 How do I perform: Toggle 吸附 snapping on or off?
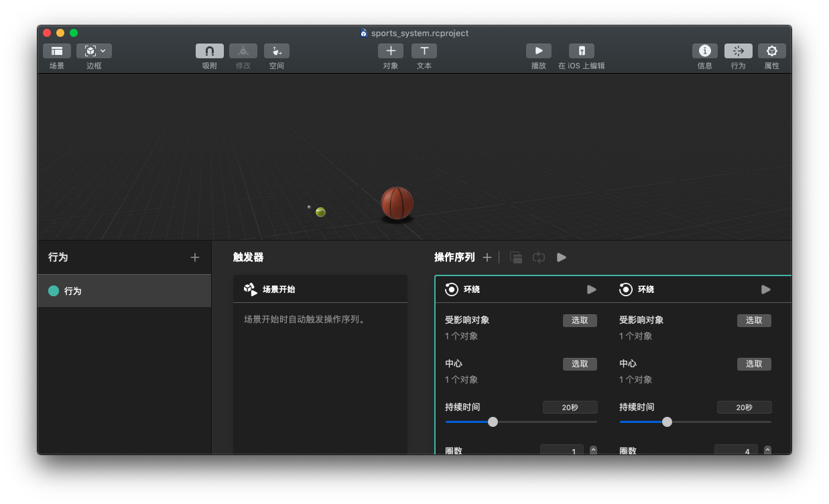click(208, 50)
